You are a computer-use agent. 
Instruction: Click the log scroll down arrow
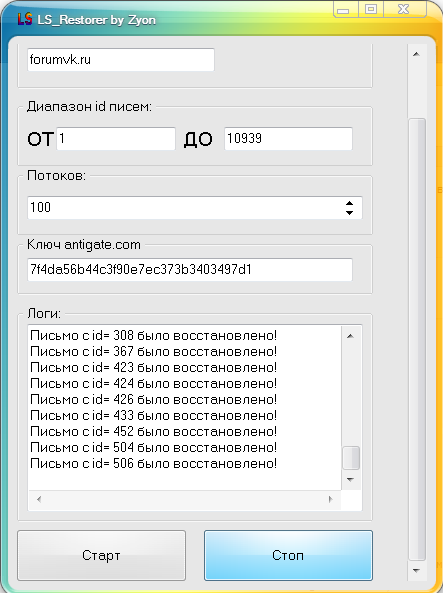click(x=351, y=480)
